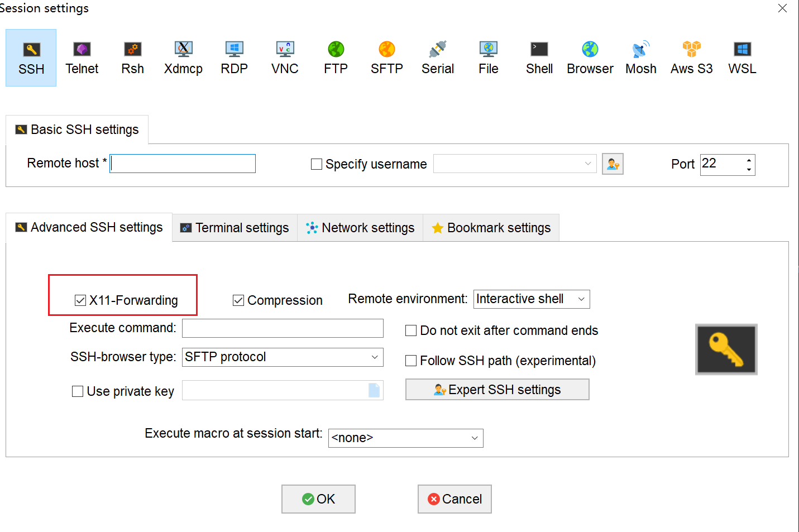Select the Serial session icon

pyautogui.click(x=437, y=57)
